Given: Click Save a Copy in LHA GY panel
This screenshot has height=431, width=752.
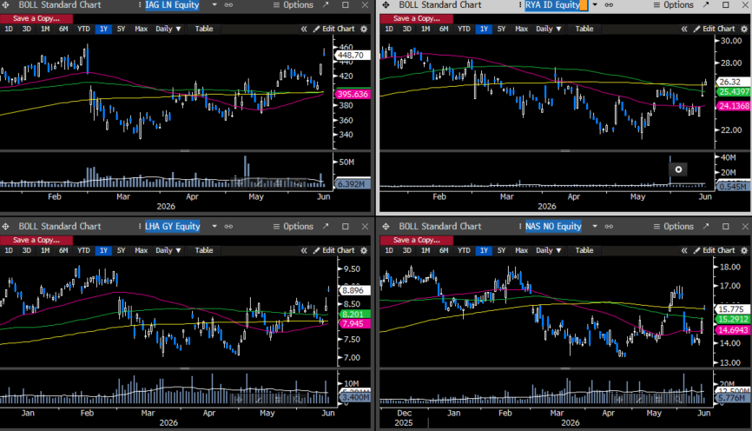Looking at the screenshot, I should coord(36,240).
